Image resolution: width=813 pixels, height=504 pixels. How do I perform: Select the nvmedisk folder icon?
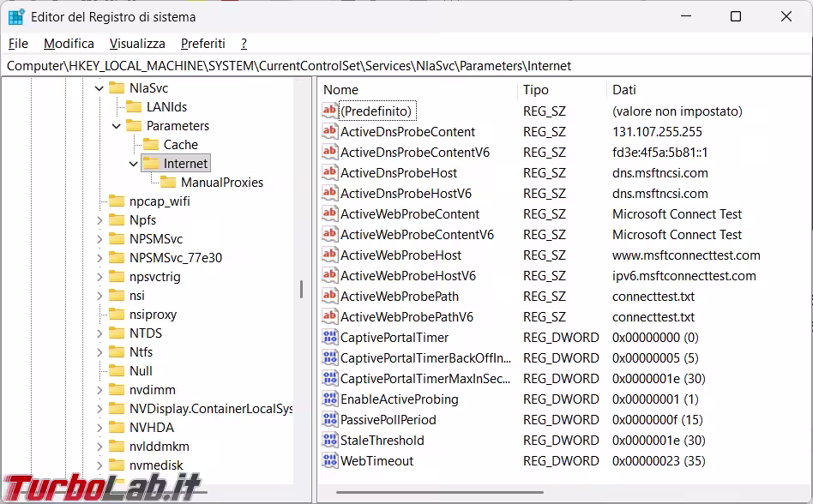[117, 465]
